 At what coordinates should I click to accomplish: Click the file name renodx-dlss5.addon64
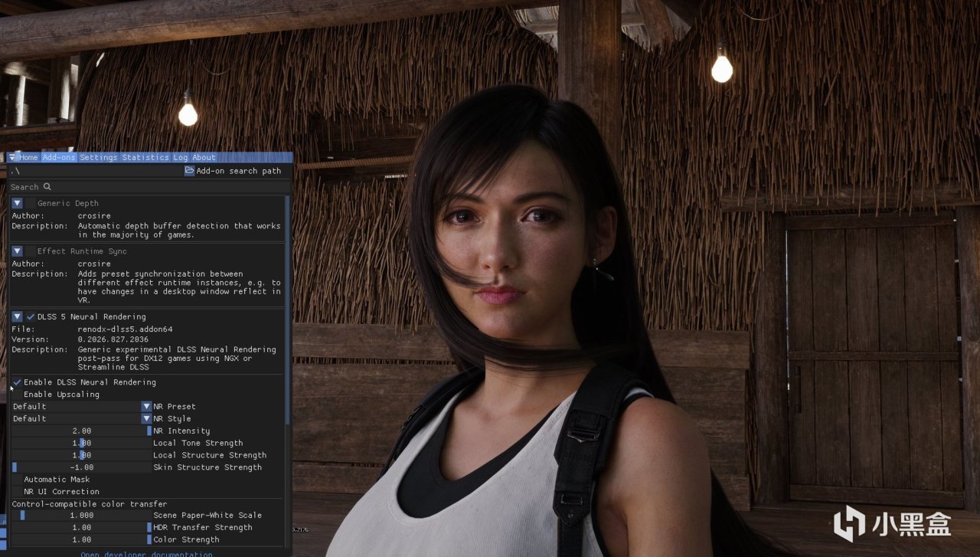coord(125,329)
